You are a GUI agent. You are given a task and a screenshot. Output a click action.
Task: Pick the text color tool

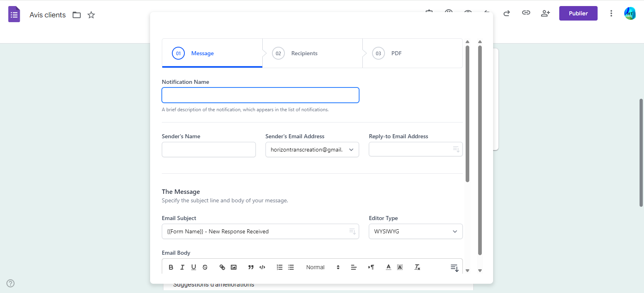pyautogui.click(x=389, y=267)
